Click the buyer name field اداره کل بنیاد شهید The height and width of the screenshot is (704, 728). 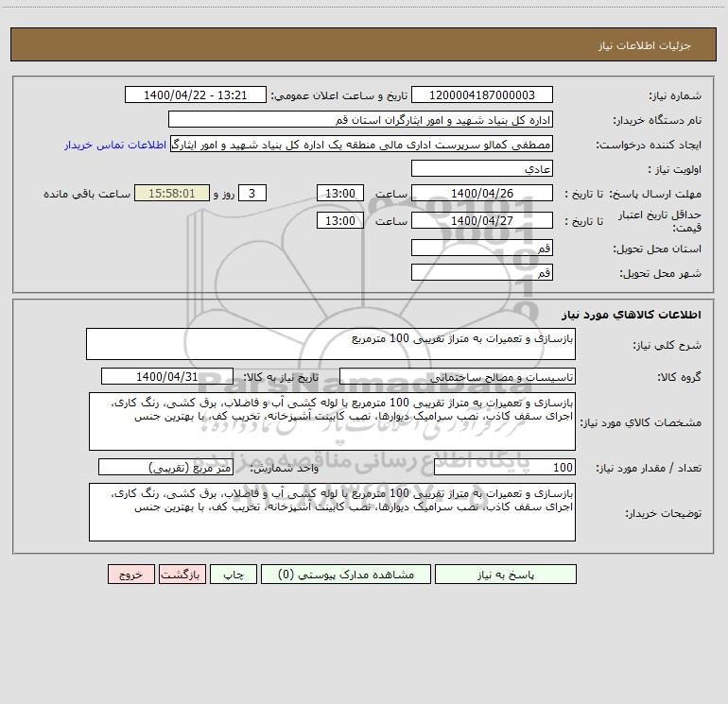coord(360,119)
